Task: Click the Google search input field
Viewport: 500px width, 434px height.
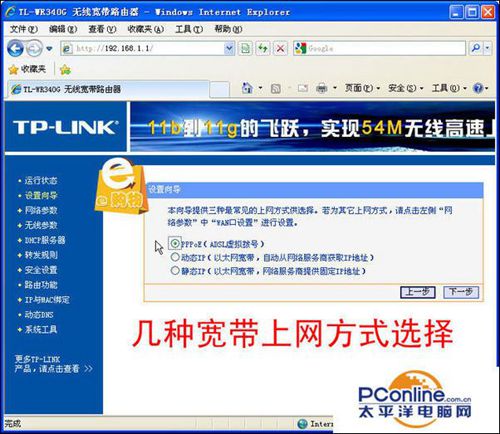Action: (x=386, y=49)
